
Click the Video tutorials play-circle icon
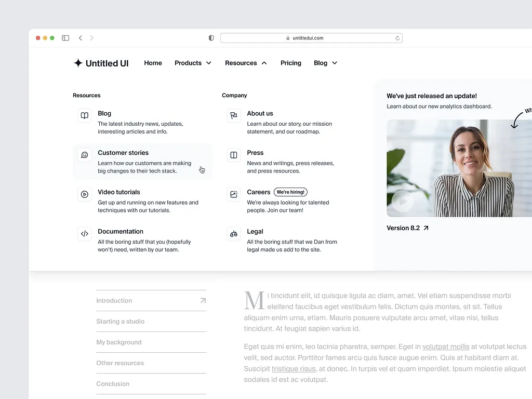(84, 194)
